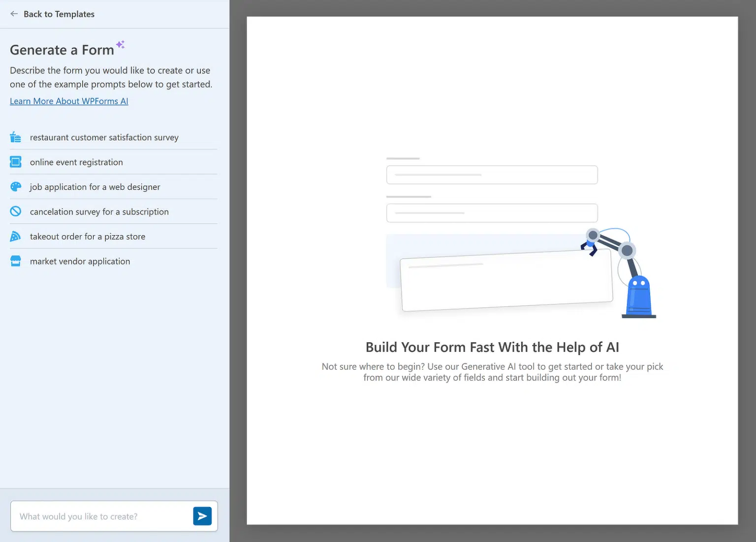The width and height of the screenshot is (756, 542).
Task: Choose takeout order for a pizza store
Action: [88, 237]
